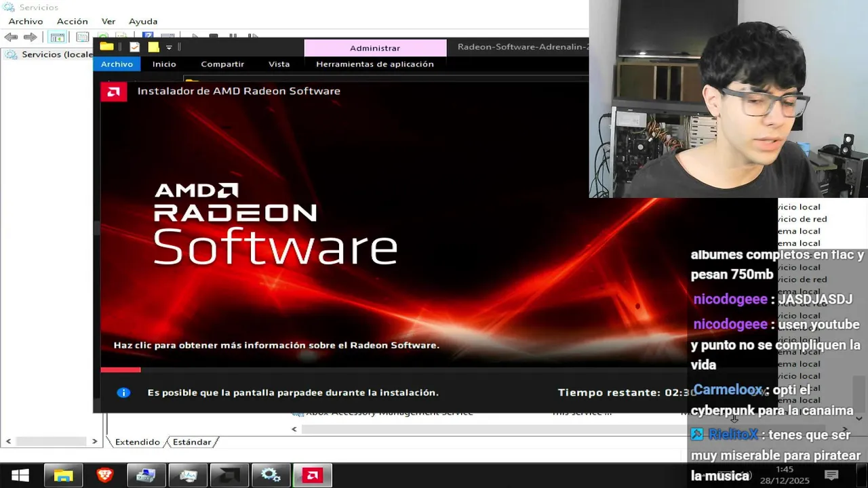Select the Administrar contextual tab
The width and height of the screenshot is (868, 488).
click(375, 48)
